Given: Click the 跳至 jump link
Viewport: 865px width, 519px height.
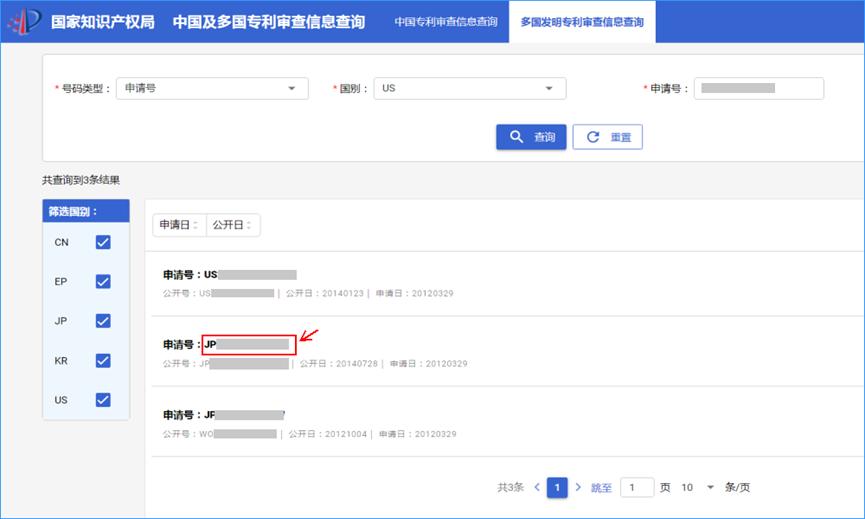Looking at the screenshot, I should click(601, 488).
